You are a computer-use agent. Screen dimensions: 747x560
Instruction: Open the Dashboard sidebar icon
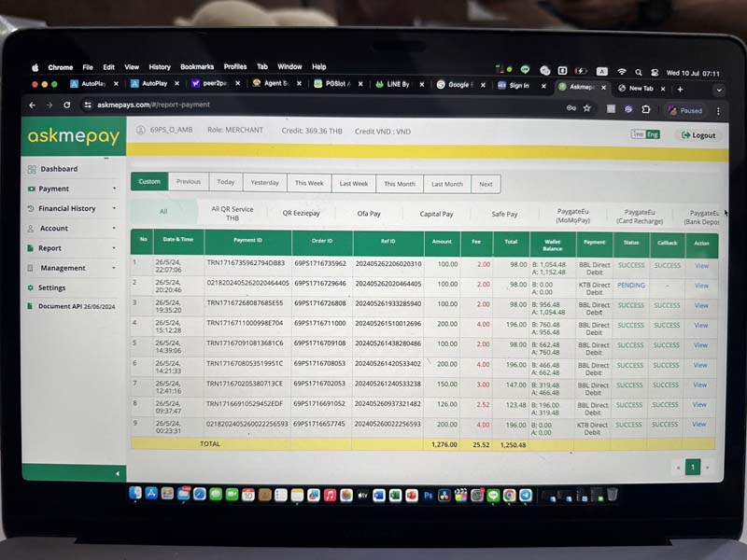click(32, 169)
